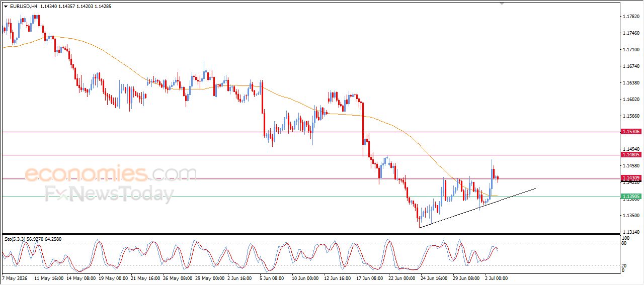Click the EURUSD,H4 symbol title text

(23, 7)
